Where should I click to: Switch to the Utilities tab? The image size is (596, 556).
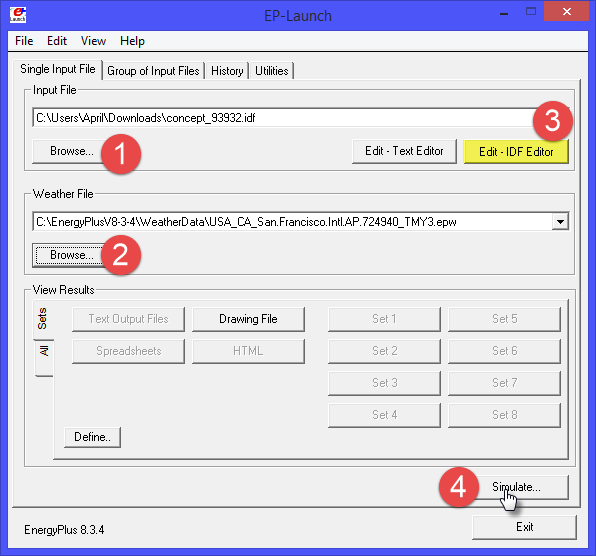coord(272,71)
